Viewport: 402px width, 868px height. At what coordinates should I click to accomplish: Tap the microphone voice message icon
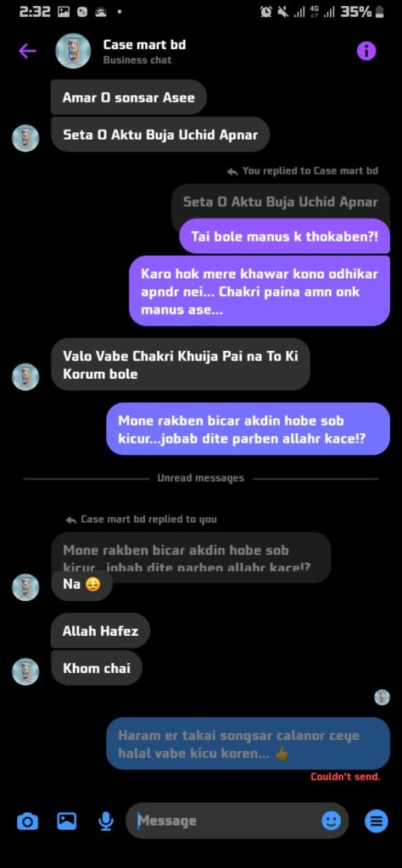[x=106, y=821]
